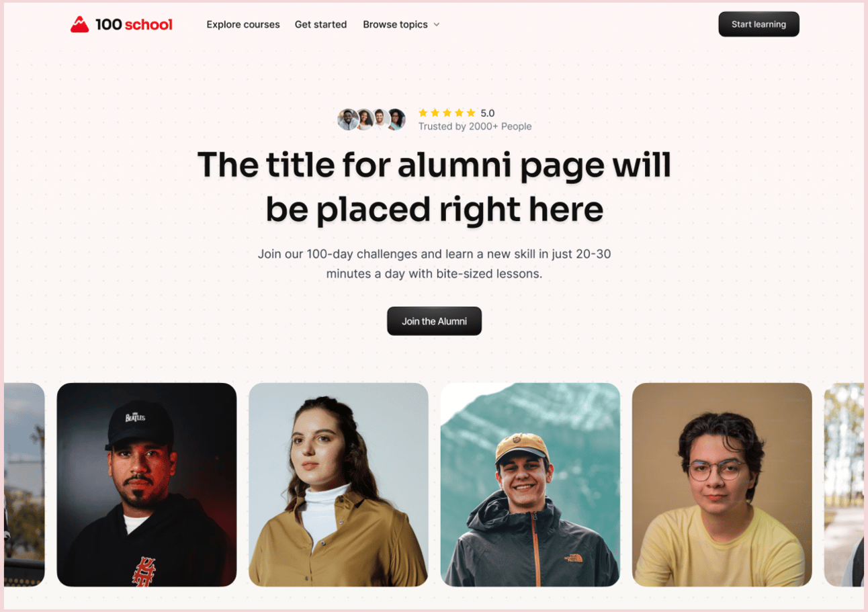Go to Get started page
Screen dimensions: 868x612
[x=320, y=24]
